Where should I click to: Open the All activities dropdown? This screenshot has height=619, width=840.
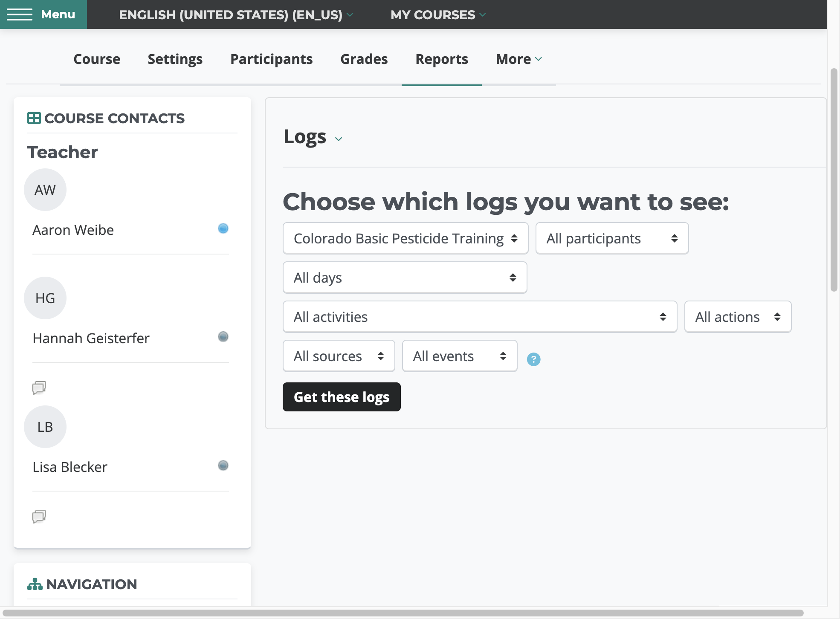tap(480, 317)
